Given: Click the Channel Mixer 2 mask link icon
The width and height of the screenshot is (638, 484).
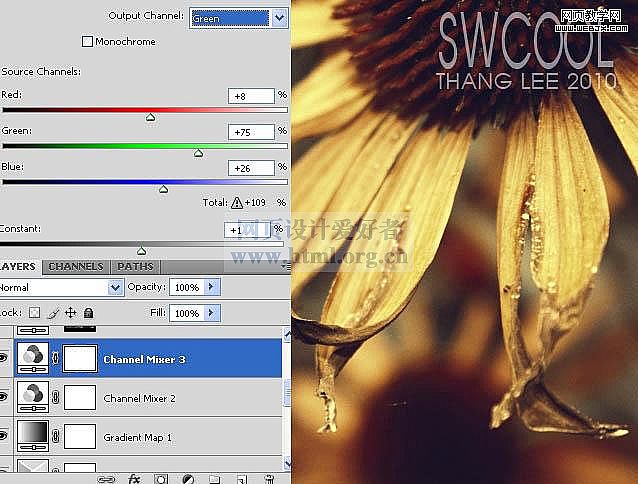Looking at the screenshot, I should [x=56, y=397].
